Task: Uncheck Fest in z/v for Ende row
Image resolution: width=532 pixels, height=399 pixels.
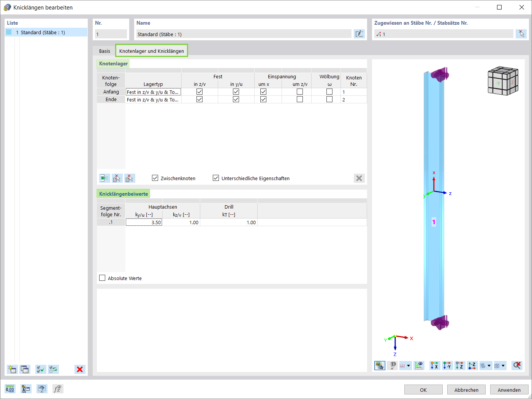Action: (199, 99)
